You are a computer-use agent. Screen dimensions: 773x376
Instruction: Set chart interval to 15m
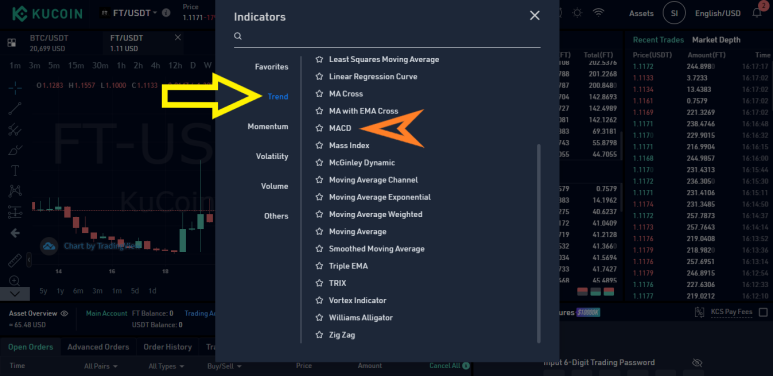(76, 66)
